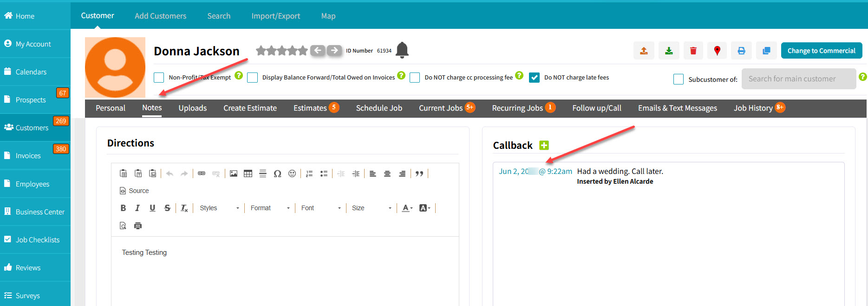
Task: Center align text in editor
Action: pos(387,173)
